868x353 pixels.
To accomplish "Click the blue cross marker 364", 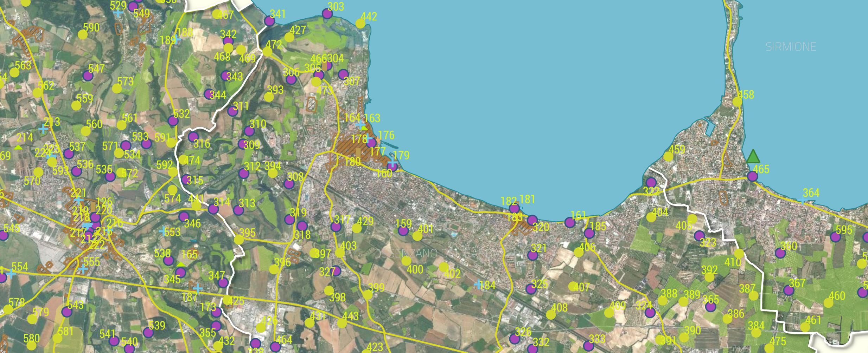I will point(802,201).
